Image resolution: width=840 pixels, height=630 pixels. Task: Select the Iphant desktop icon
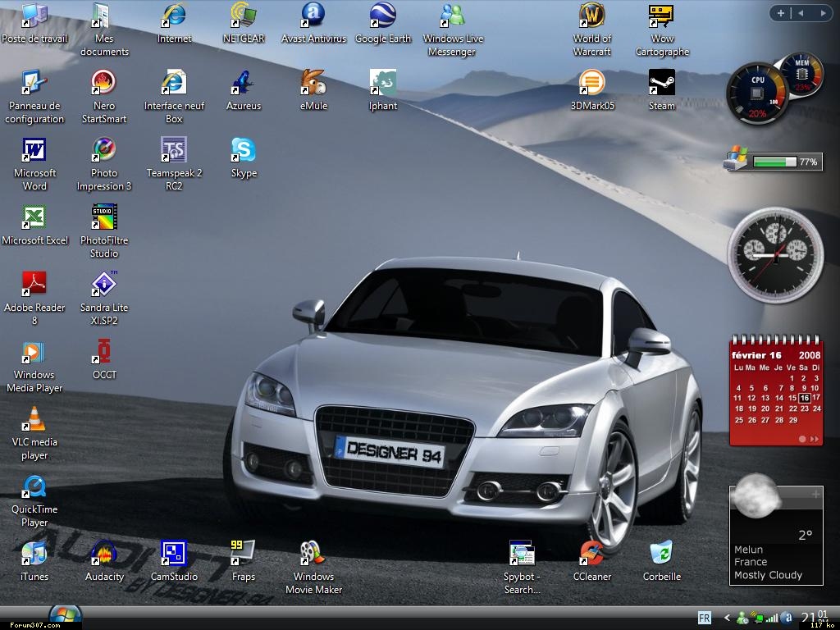point(383,83)
